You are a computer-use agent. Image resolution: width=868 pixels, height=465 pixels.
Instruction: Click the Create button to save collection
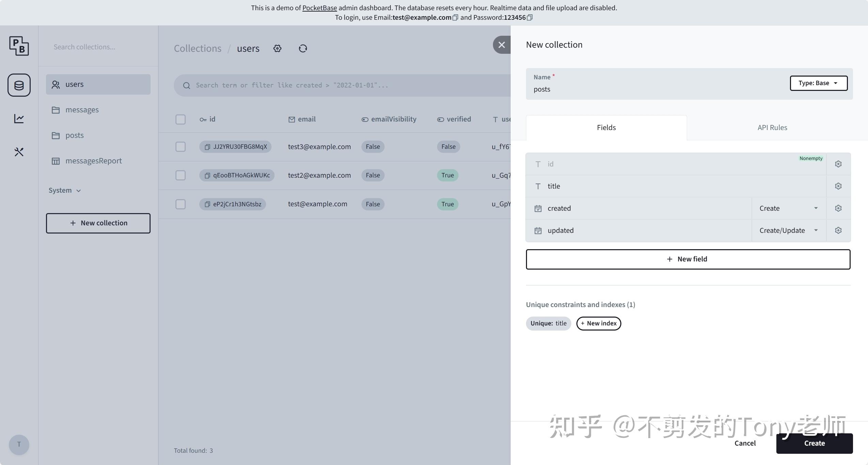pos(814,443)
